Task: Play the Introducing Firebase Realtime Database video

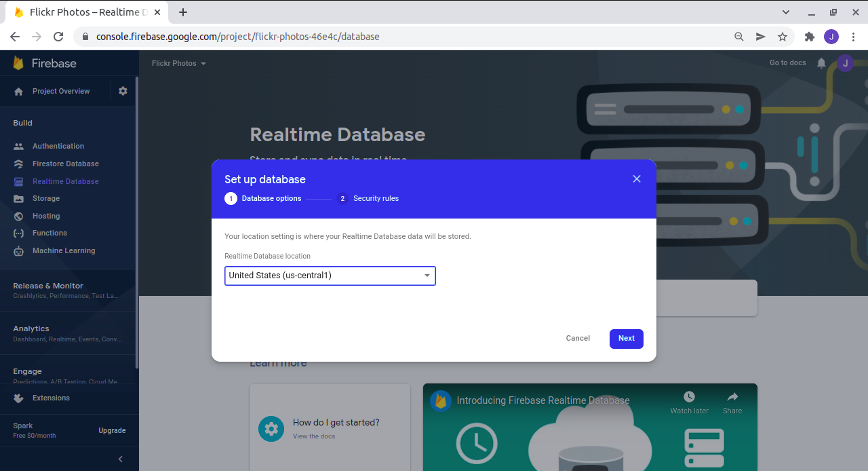Action: pos(590,428)
